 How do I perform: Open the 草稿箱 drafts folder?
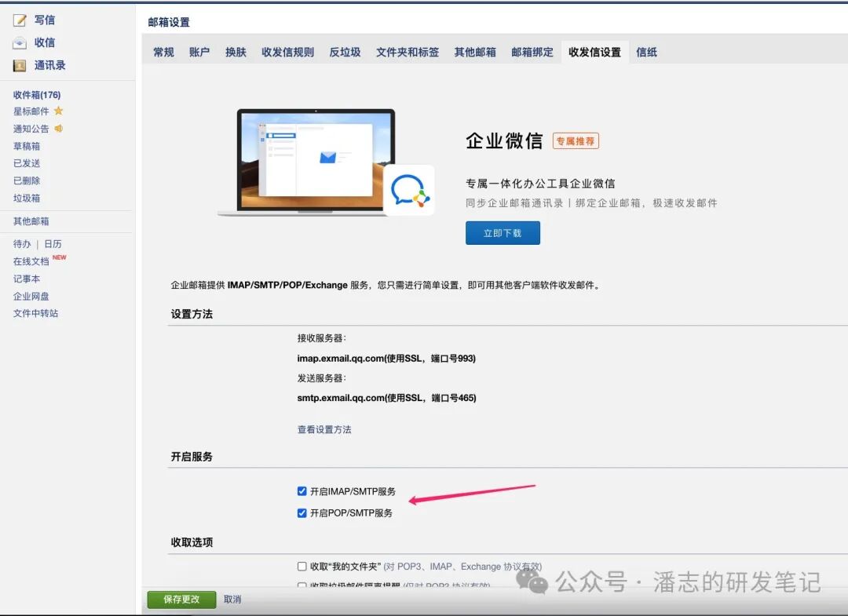coord(27,146)
